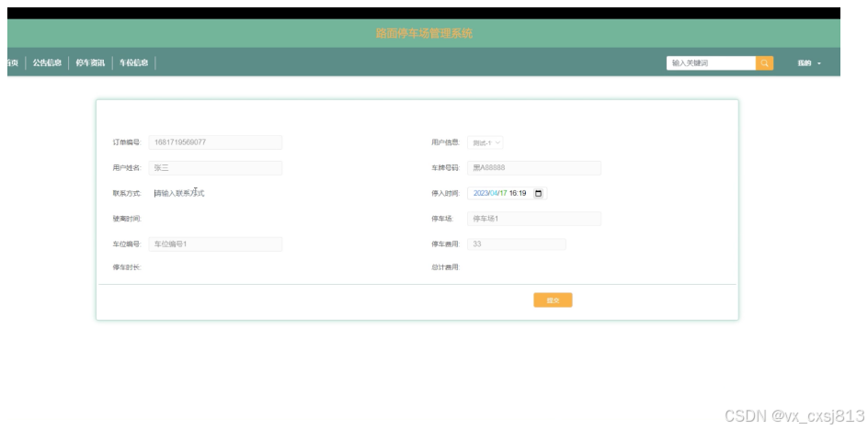The image size is (868, 430).
Task: Click the orange search magnifier icon
Action: [764, 63]
